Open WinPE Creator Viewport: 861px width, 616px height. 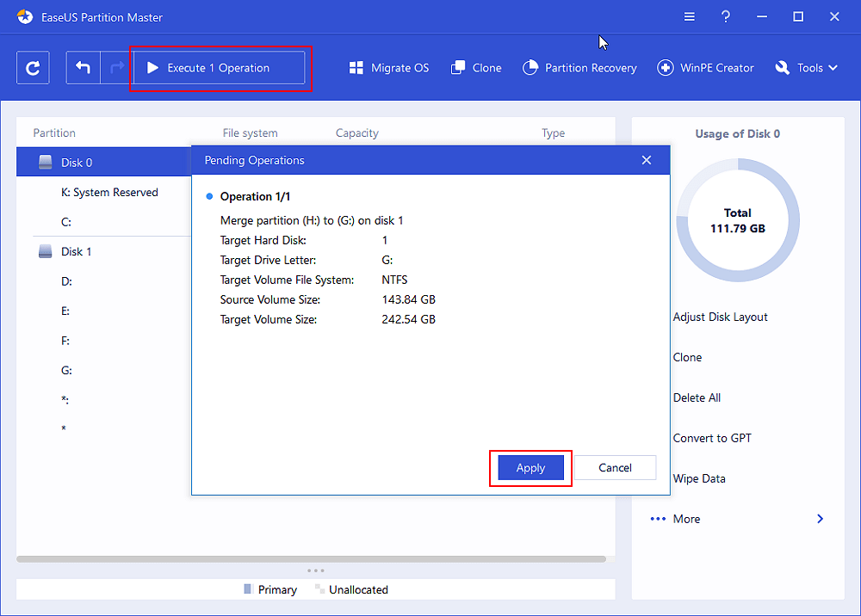[706, 68]
